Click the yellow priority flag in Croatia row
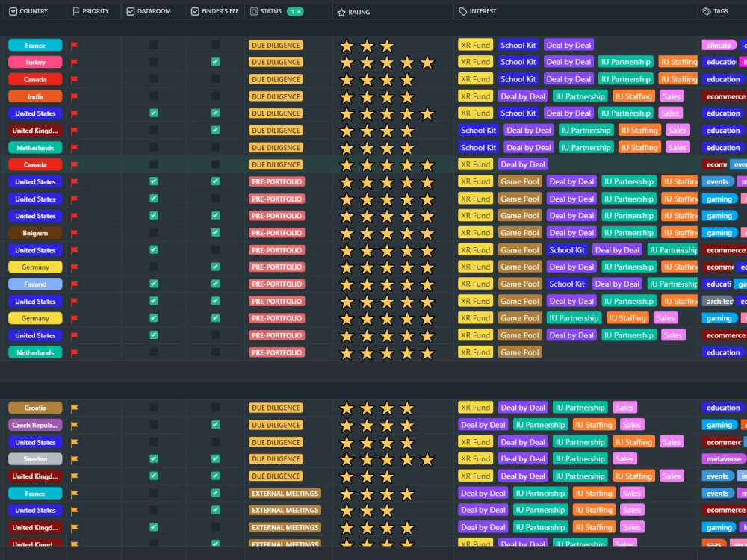 74,408
